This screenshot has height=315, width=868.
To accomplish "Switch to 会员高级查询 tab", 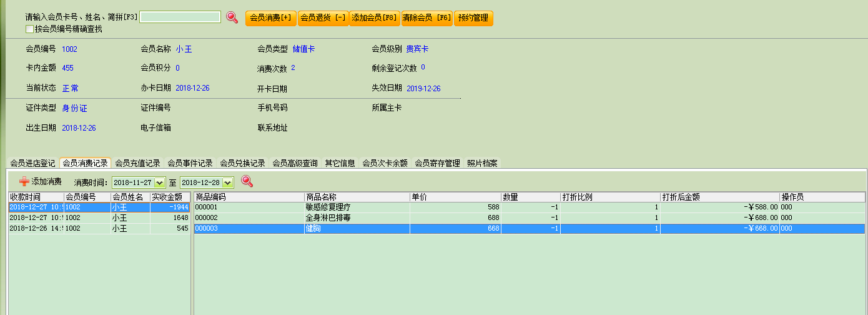I will 295,163.
